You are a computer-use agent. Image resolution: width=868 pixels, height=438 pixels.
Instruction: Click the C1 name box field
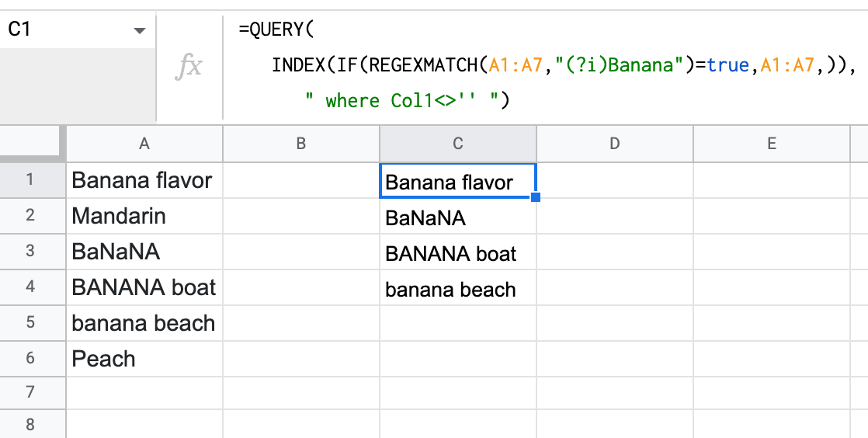78,30
